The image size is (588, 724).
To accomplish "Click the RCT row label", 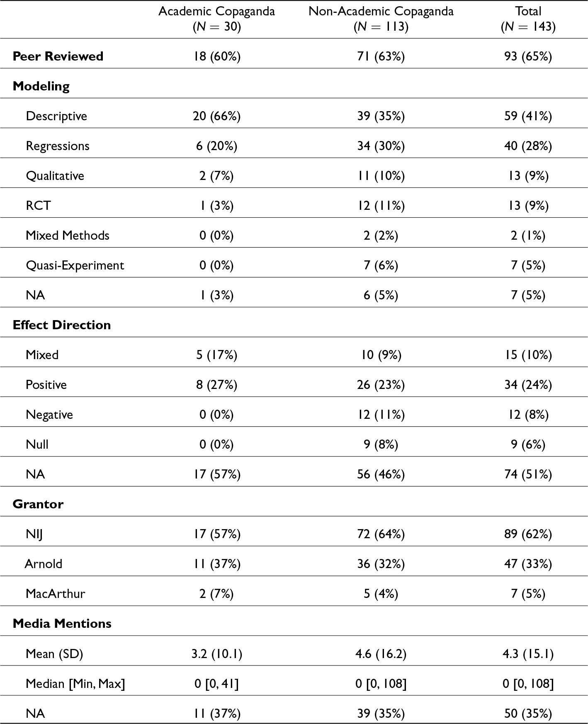I will tap(38, 206).
